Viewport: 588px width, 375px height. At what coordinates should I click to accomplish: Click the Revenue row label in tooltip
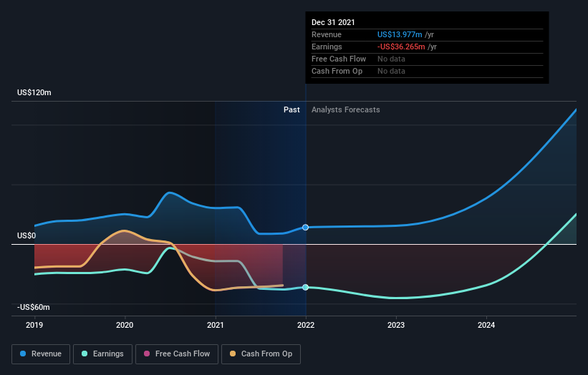327,34
